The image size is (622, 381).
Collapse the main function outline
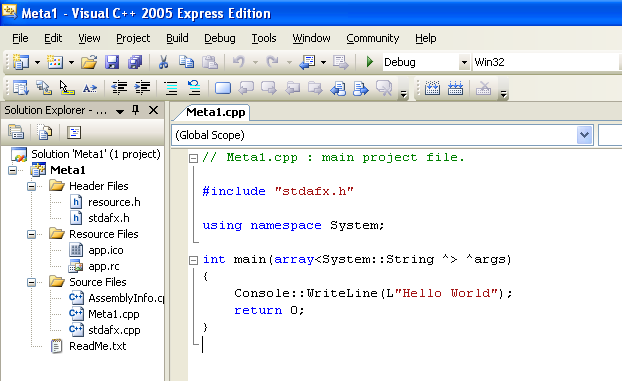pyautogui.click(x=193, y=260)
